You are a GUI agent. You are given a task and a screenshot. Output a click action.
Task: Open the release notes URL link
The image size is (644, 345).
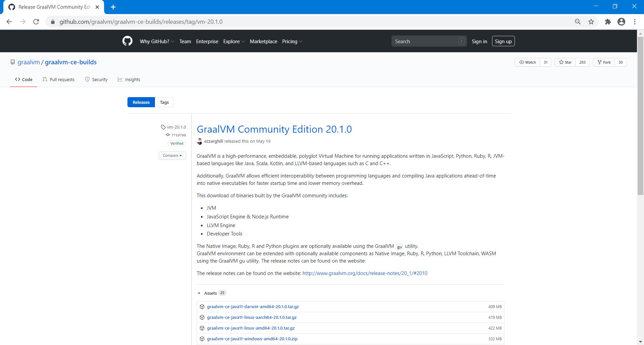(x=365, y=273)
